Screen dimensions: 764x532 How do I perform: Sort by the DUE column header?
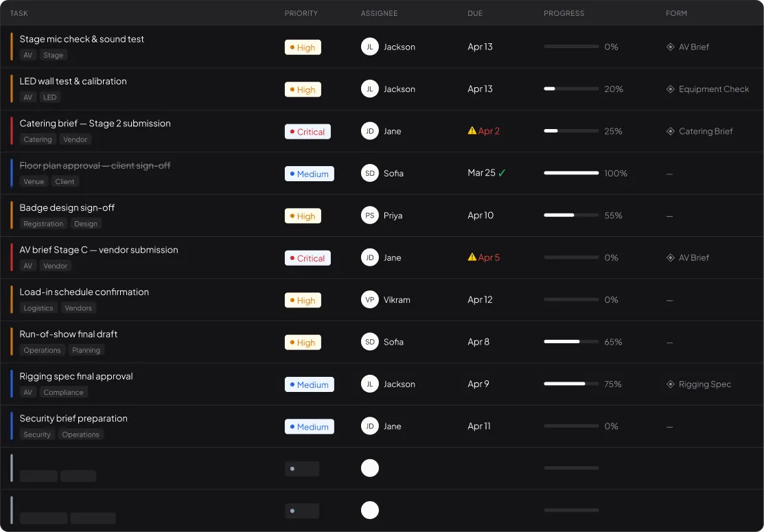click(x=475, y=13)
